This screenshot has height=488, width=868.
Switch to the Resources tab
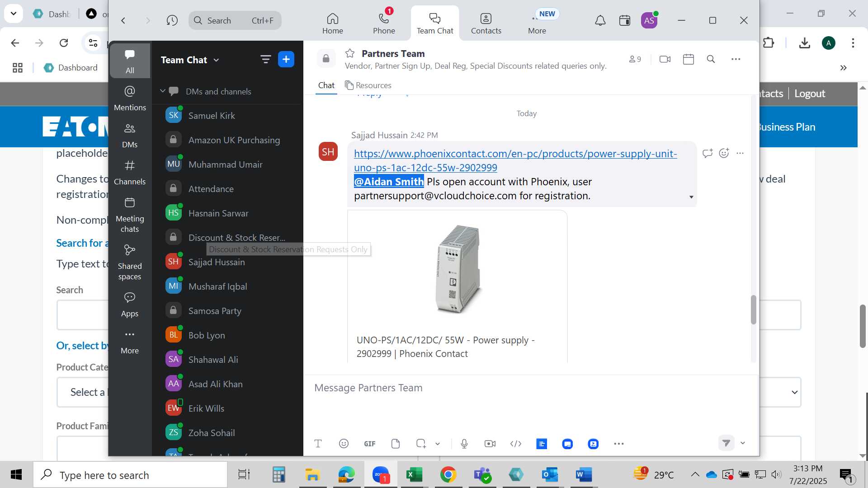[x=368, y=85]
